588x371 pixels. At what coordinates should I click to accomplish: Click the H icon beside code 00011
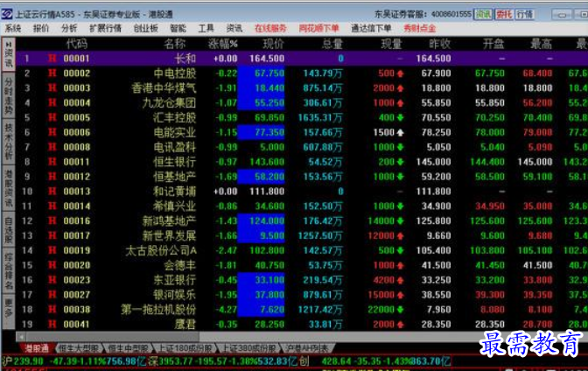click(52, 162)
